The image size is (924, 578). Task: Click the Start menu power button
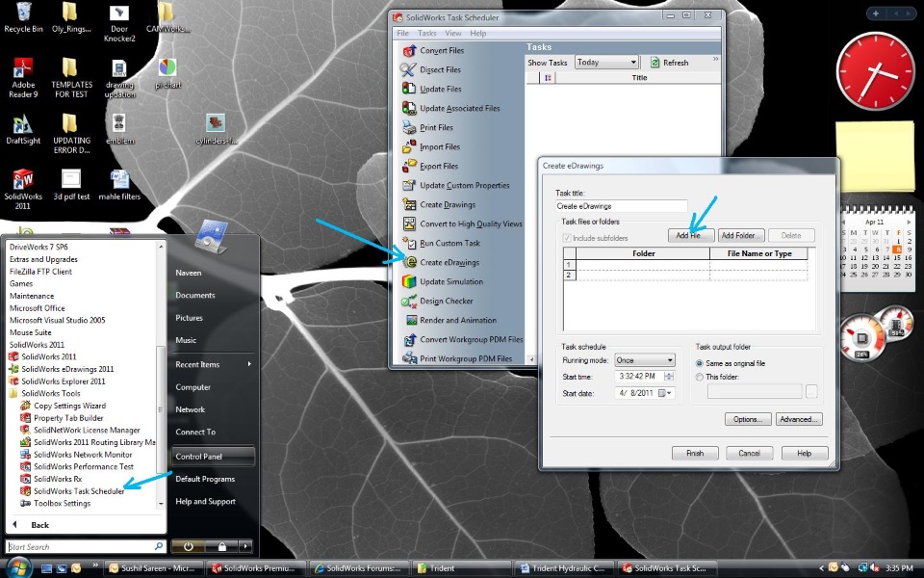pyautogui.click(x=188, y=547)
